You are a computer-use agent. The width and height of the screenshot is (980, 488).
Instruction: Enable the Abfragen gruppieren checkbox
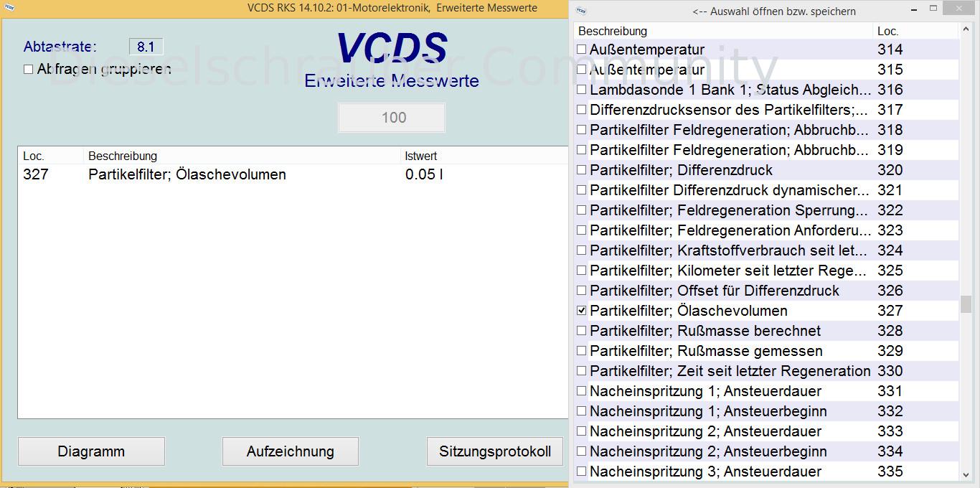coord(28,70)
